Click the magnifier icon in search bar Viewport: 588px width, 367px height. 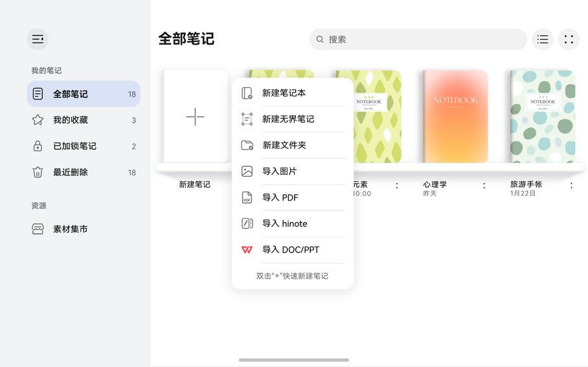point(319,39)
